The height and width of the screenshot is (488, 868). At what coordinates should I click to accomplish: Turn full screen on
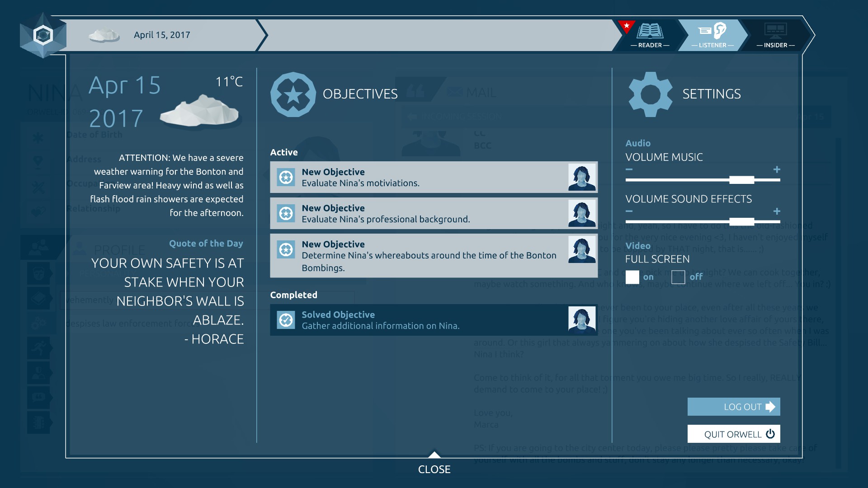[x=632, y=277]
